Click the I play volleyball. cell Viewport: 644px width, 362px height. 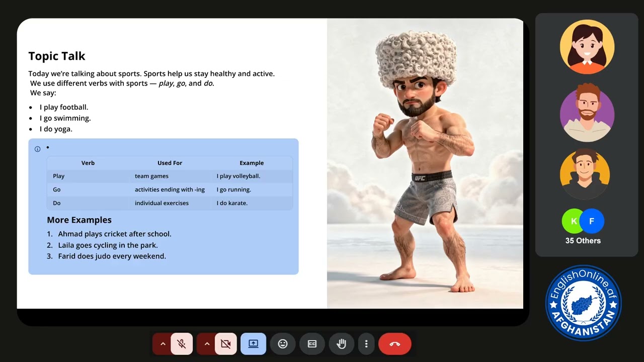tap(252, 176)
